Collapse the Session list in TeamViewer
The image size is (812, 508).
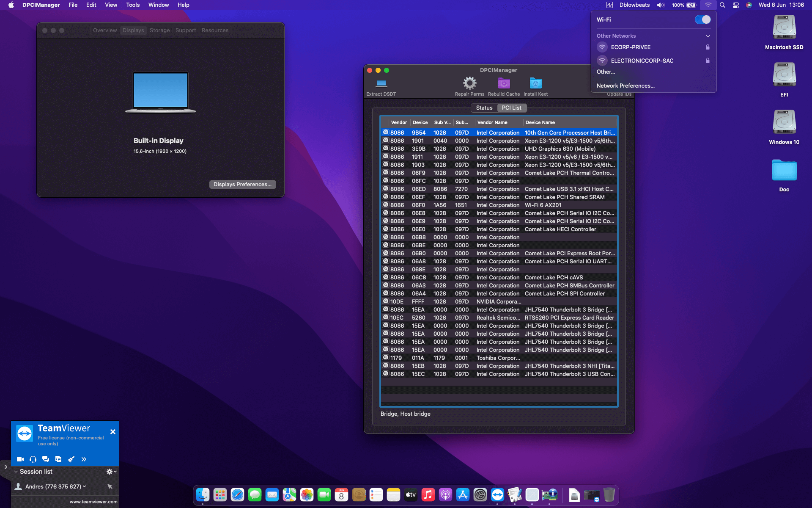click(15, 471)
